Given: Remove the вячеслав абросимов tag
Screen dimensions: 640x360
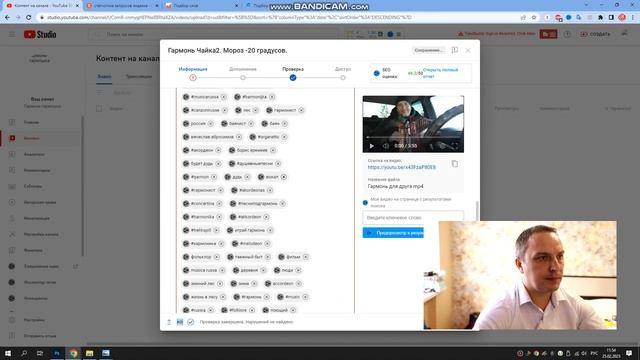Looking at the screenshot, I should 239,137.
